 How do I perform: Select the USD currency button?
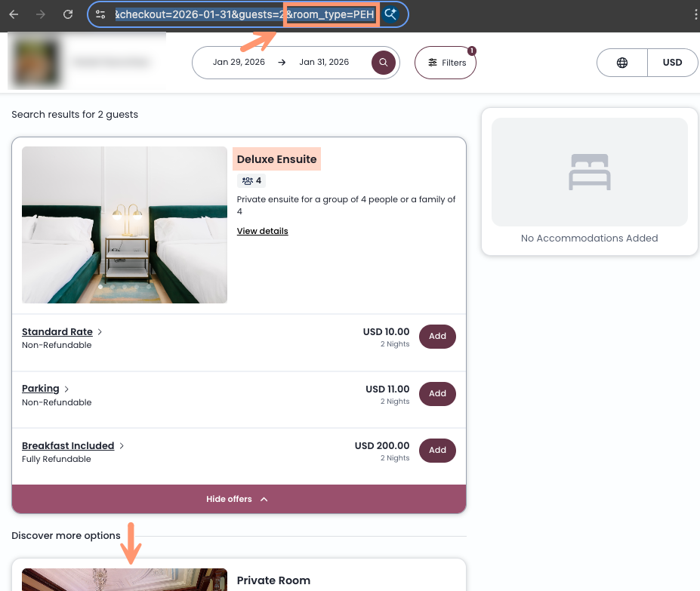(672, 63)
